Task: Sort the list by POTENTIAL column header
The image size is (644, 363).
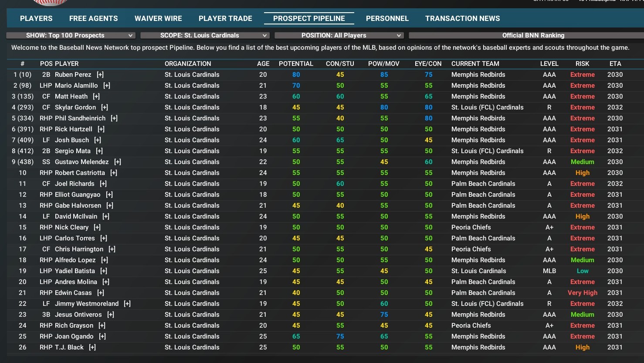Action: pyautogui.click(x=296, y=64)
